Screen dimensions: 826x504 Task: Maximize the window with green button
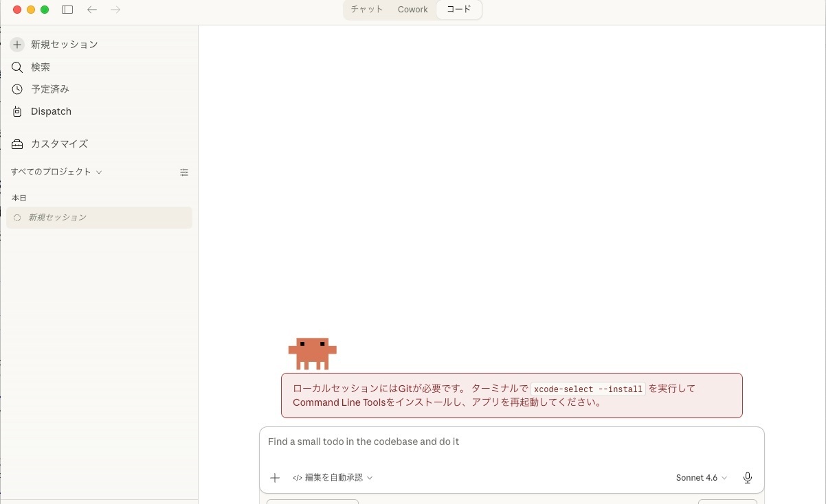pyautogui.click(x=45, y=10)
